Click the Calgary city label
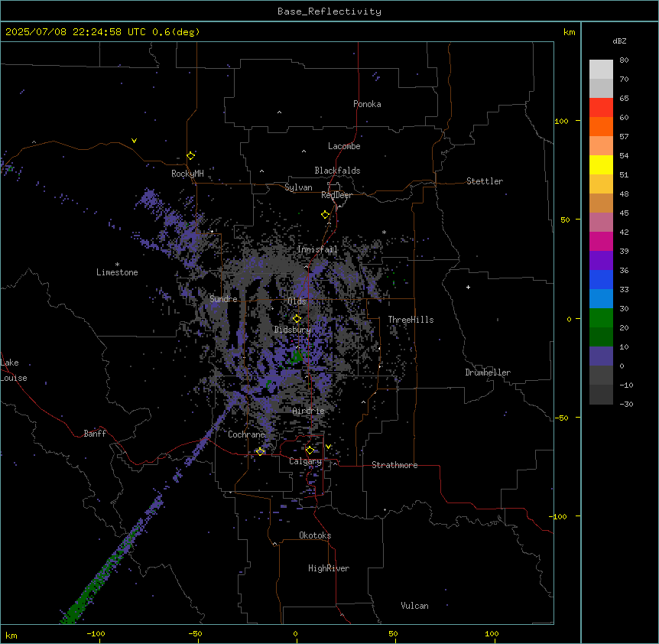 306,461
